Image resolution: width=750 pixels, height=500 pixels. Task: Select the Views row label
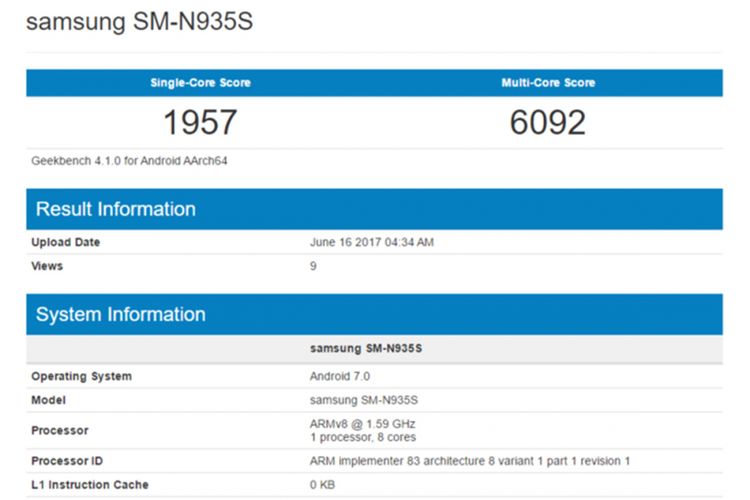(47, 266)
